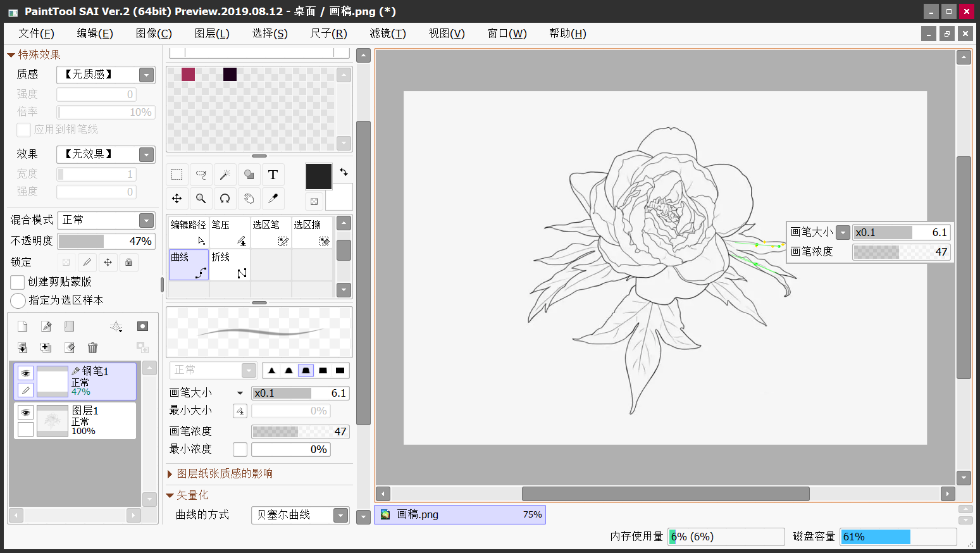Open the 效果 effect dropdown
Screen dimensions: 980x553
click(146, 154)
